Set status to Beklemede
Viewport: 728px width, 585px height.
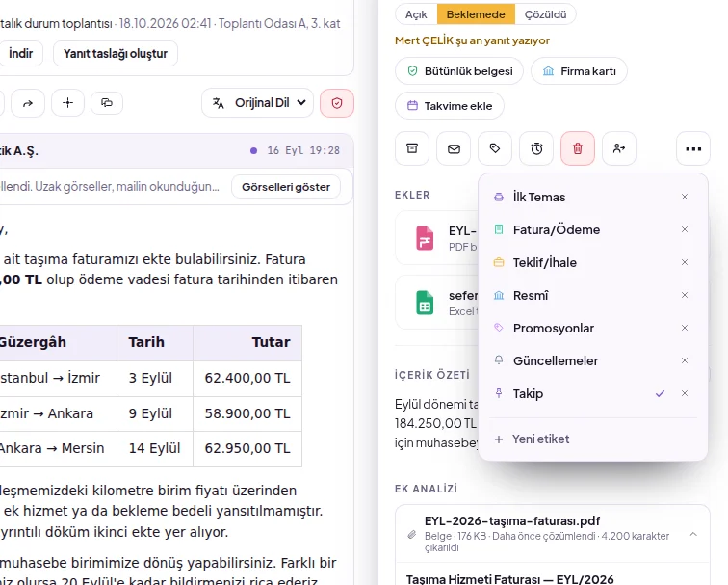tap(476, 14)
